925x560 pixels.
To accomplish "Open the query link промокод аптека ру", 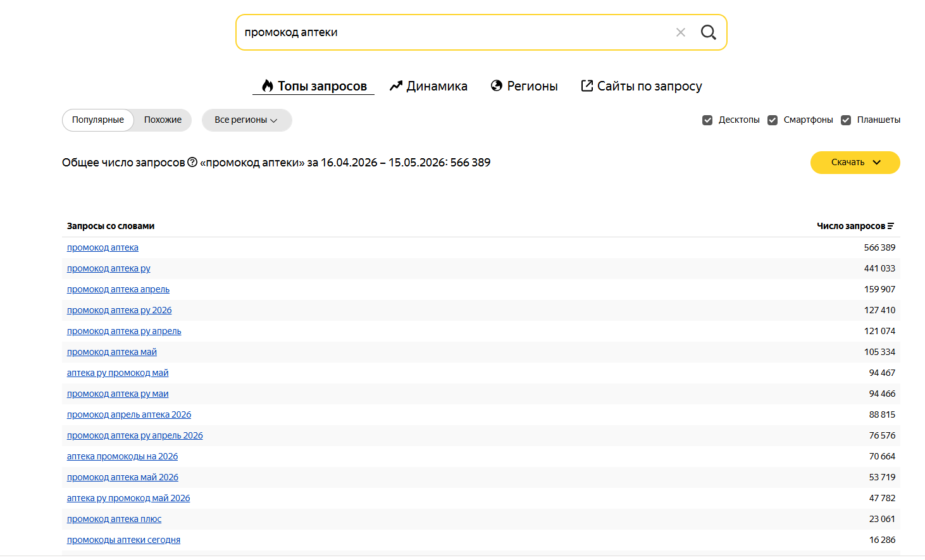I will [x=109, y=268].
